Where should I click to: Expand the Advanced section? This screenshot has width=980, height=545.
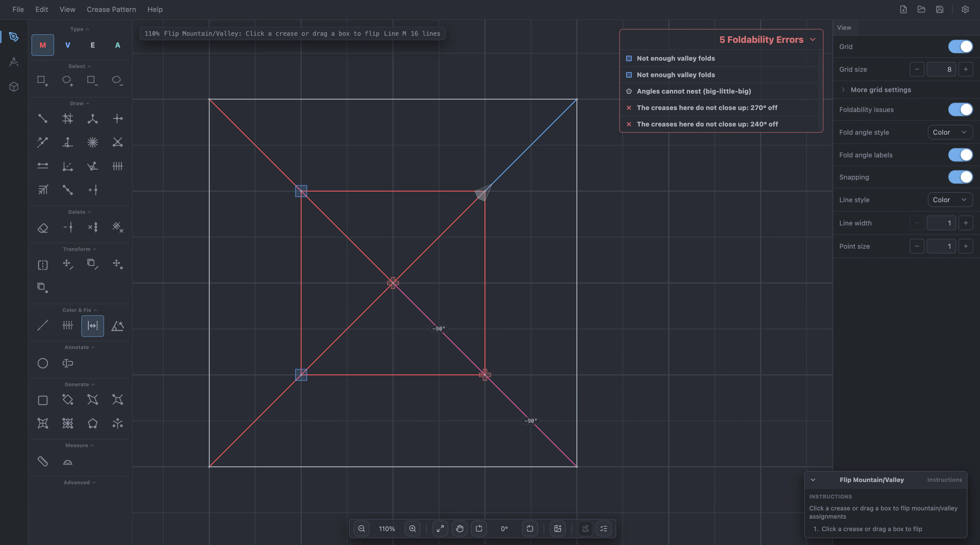coord(79,482)
